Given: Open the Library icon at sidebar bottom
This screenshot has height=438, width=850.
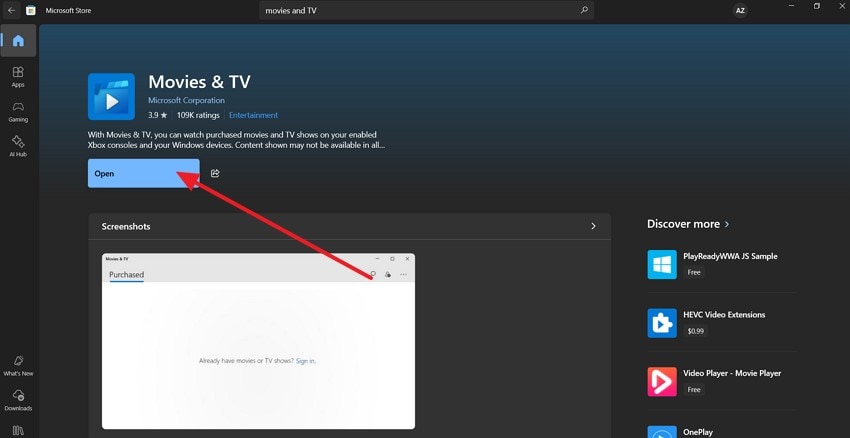Looking at the screenshot, I should tap(18, 431).
